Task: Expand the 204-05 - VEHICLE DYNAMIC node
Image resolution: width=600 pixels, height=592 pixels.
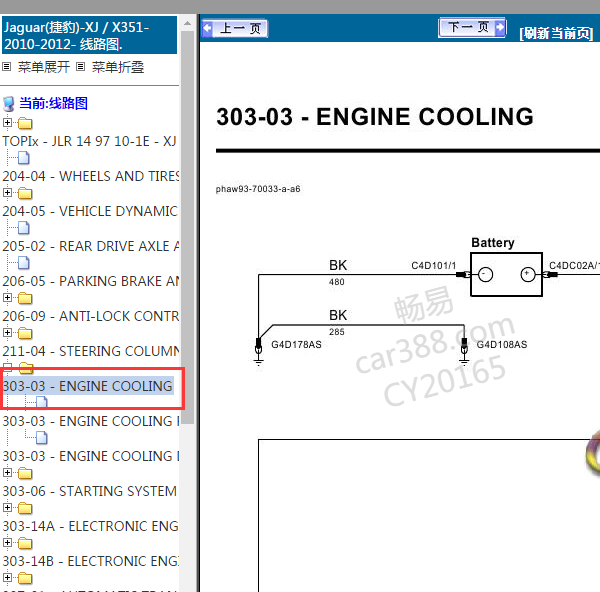Action: click(x=7, y=192)
